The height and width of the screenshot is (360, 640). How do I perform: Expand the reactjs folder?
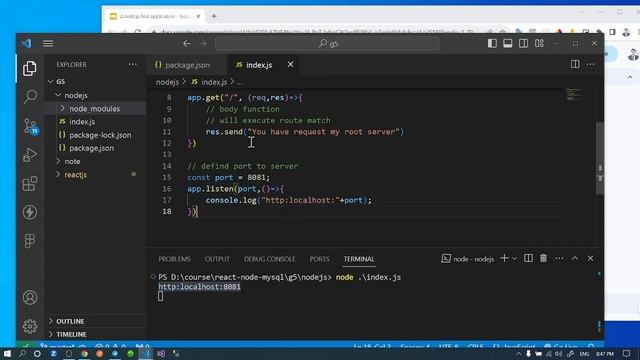pos(58,174)
